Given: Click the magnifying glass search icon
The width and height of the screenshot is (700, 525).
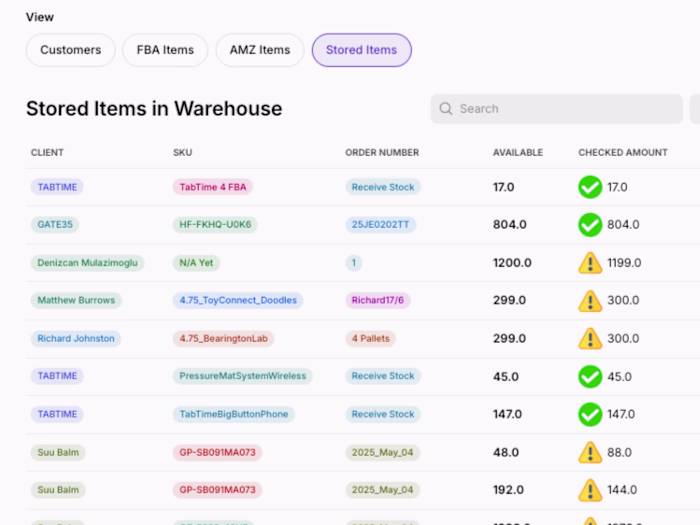Looking at the screenshot, I should pos(446,108).
